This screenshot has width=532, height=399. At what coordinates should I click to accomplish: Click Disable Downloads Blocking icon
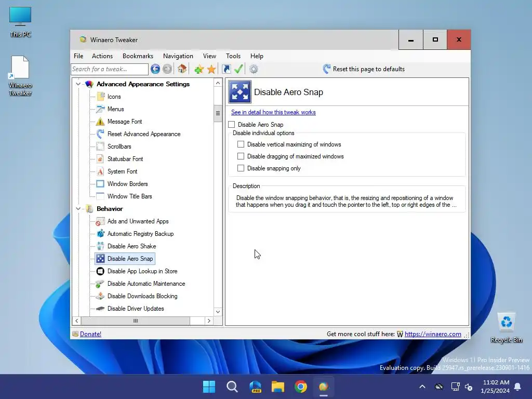click(100, 296)
